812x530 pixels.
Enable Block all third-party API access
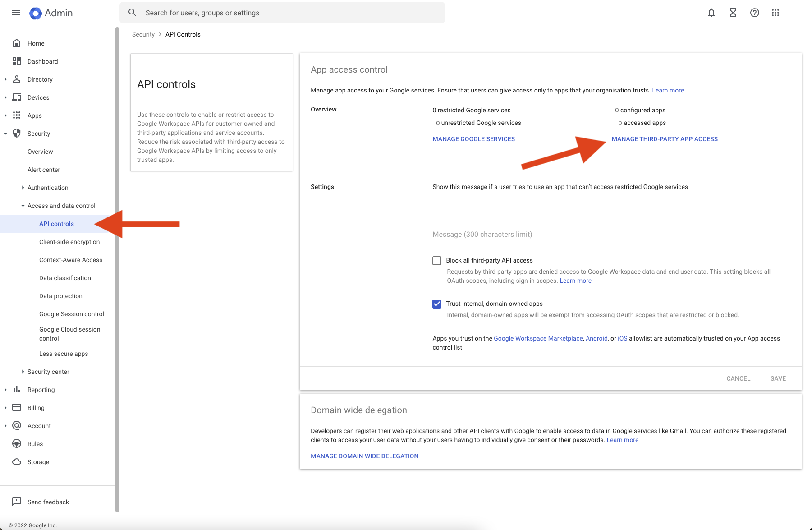[436, 261]
